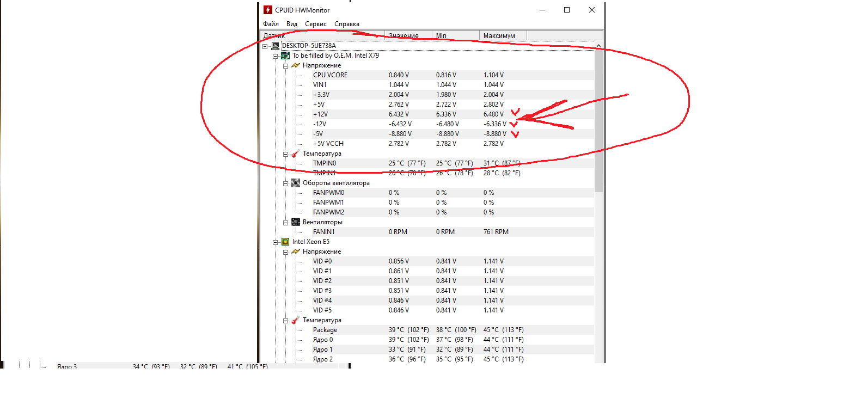Click the 1.980 V minimum of +3.3V
This screenshot has width=868, height=411.
[446, 95]
